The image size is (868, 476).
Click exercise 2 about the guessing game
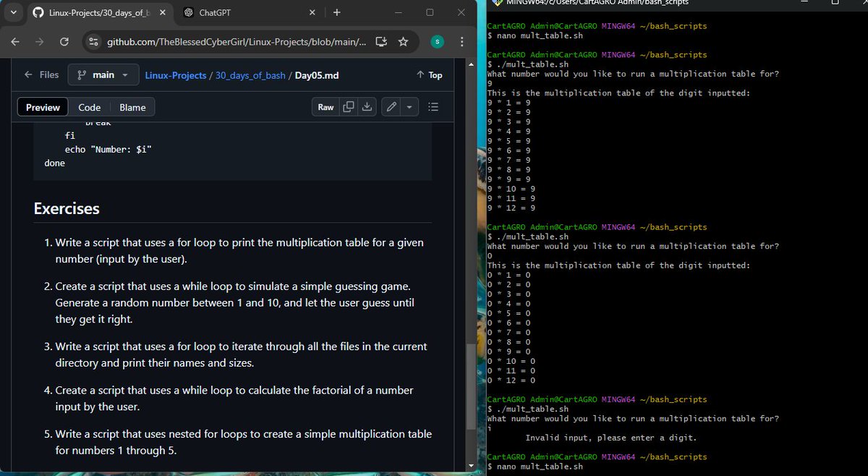point(234,302)
